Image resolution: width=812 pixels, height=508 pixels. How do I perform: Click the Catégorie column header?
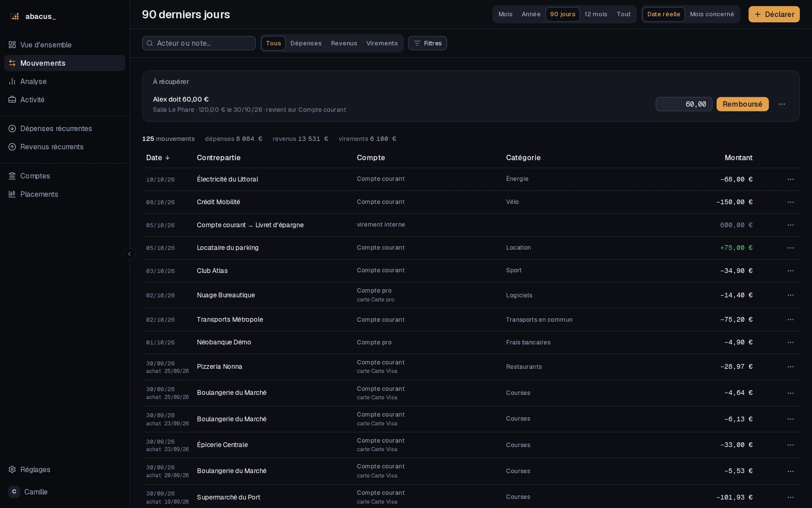[x=523, y=157]
